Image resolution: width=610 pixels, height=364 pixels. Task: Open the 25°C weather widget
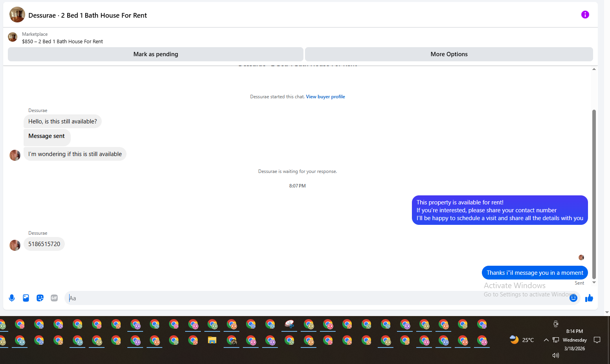pos(522,340)
